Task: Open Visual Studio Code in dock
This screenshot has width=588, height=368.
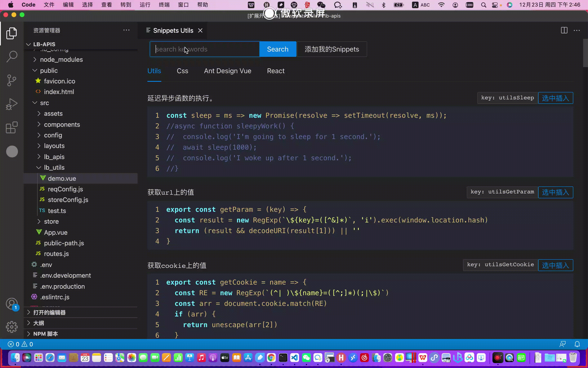Action: 294,358
